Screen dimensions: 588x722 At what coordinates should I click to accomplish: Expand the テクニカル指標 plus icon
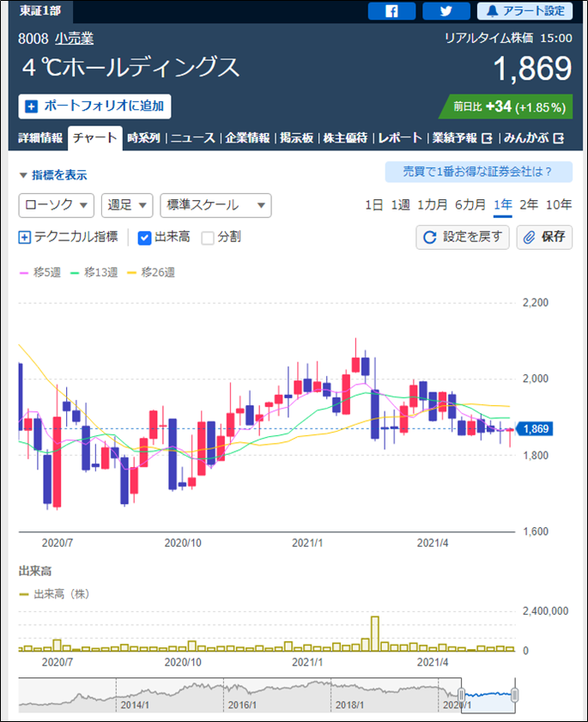click(x=24, y=238)
